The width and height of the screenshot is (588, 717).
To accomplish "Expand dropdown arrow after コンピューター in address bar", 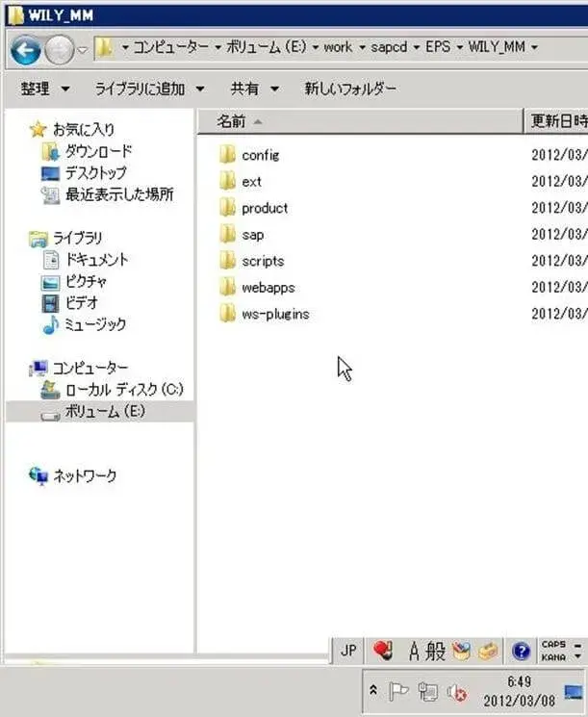I will click(x=217, y=47).
